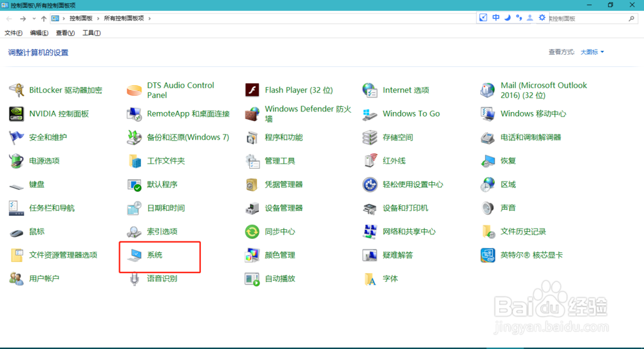The image size is (644, 349).
Task: Open Windows 移动中心 icon
Action: point(488,114)
